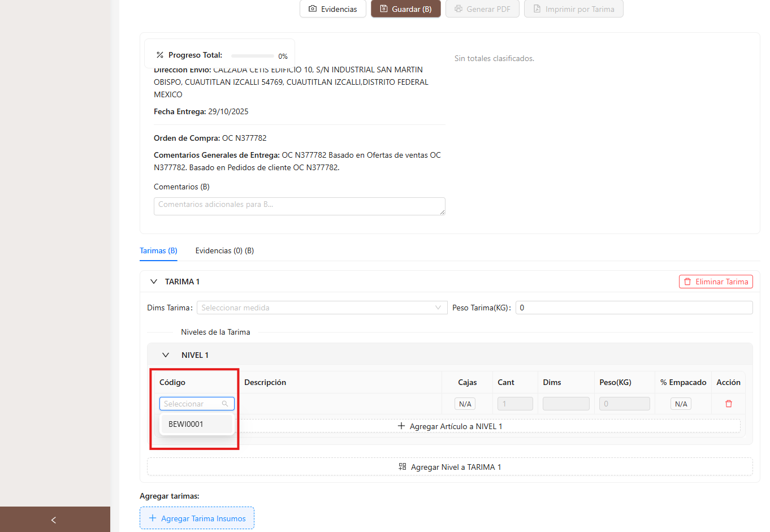Click the 'Sin totales clasificados.' text

[494, 58]
